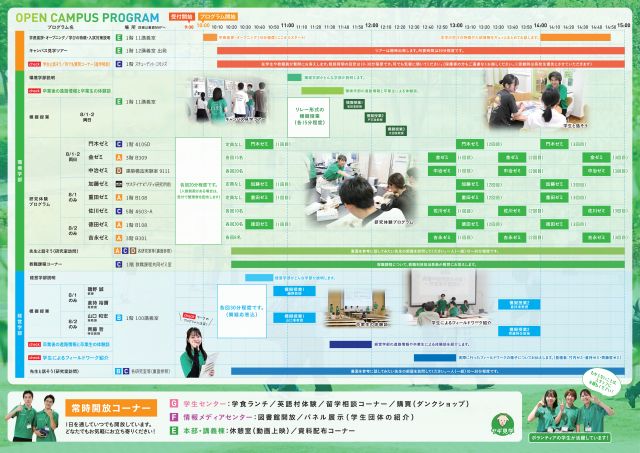Screen dimensions: 640x453
Task: Click the 13:00 time marker
Action: tap(456, 25)
